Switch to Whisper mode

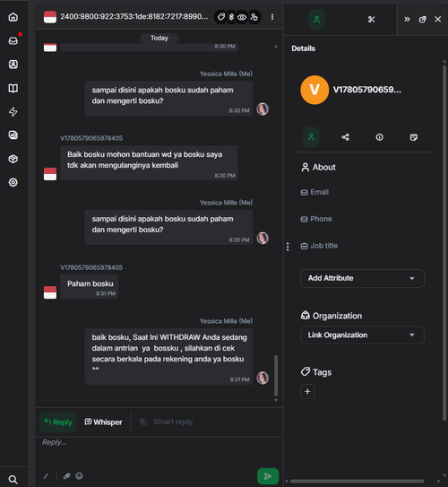tap(103, 422)
